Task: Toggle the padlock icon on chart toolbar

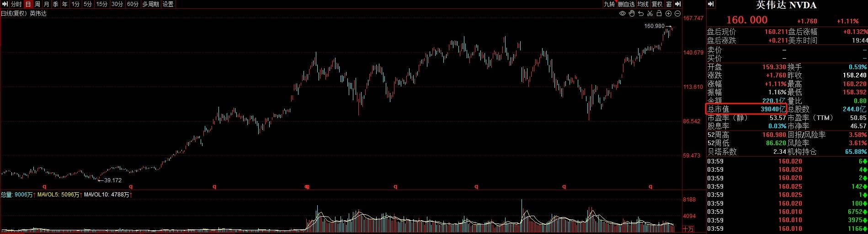Action: [659, 14]
